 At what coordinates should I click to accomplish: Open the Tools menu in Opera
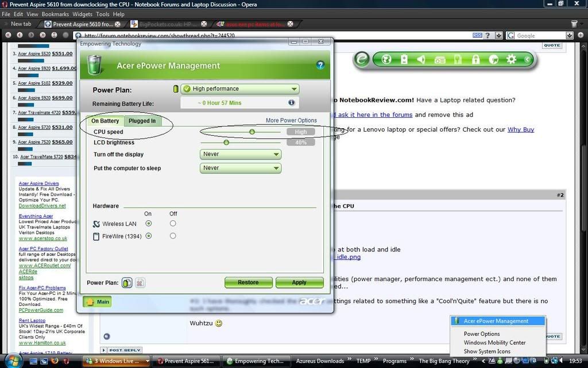click(x=102, y=14)
